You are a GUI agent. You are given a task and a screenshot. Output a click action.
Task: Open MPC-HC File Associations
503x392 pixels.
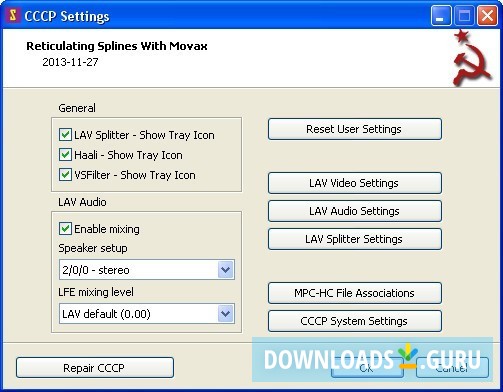pos(355,293)
